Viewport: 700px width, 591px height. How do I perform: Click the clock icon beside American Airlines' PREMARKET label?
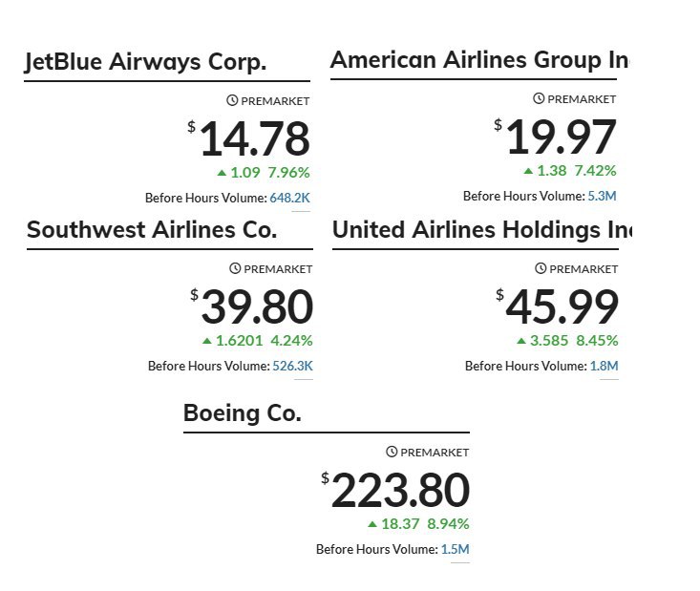point(539,98)
